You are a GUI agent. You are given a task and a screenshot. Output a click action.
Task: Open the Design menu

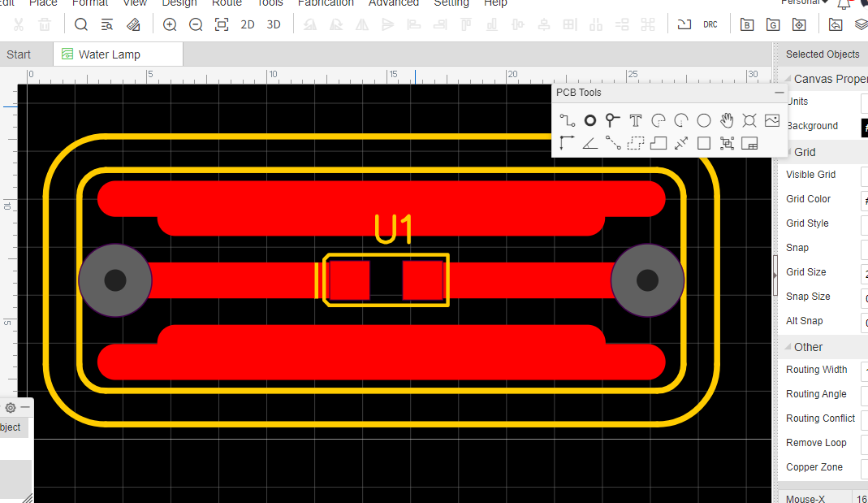point(179,2)
